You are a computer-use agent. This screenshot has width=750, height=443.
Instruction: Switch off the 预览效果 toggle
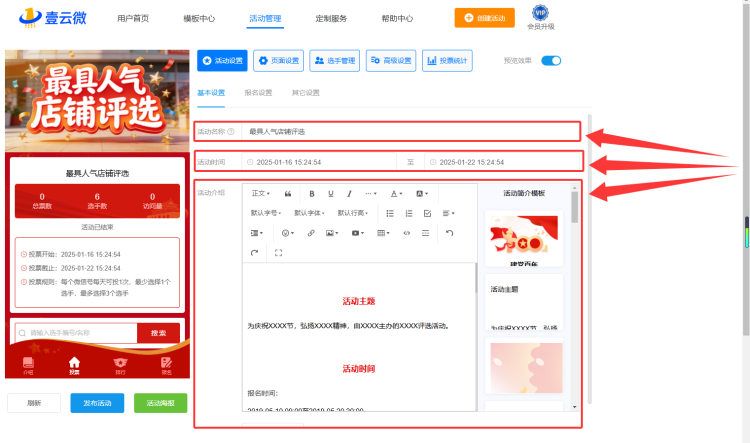click(551, 61)
